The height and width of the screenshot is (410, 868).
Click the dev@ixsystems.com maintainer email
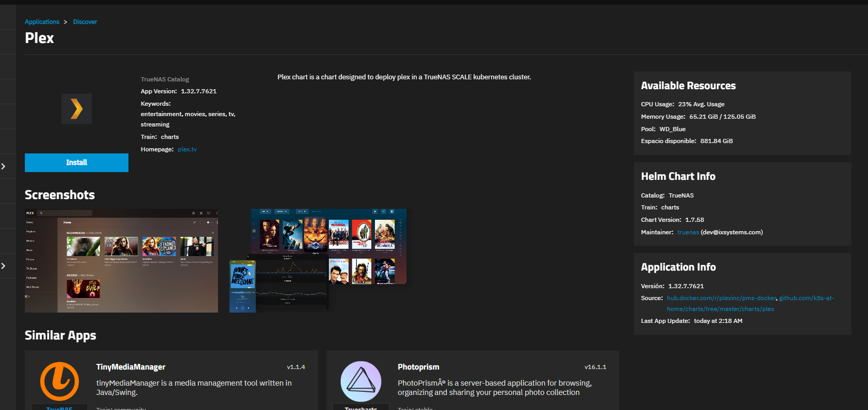coord(732,232)
